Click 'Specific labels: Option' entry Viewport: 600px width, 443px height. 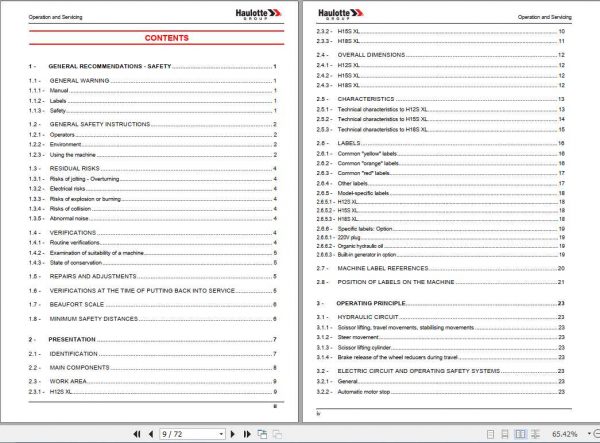(365, 229)
